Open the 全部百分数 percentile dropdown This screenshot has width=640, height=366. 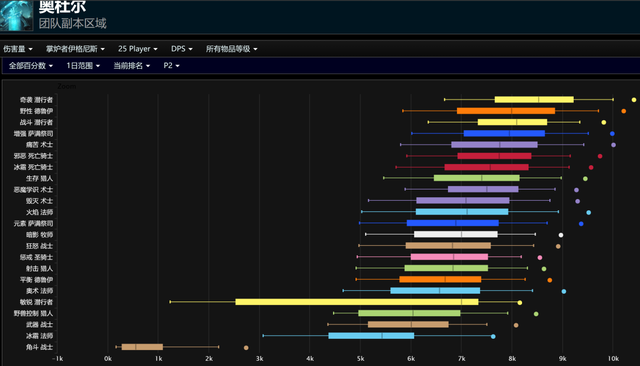[31, 66]
